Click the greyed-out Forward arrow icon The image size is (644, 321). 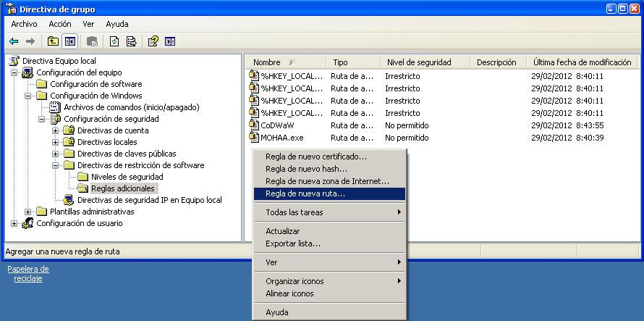tap(30, 41)
